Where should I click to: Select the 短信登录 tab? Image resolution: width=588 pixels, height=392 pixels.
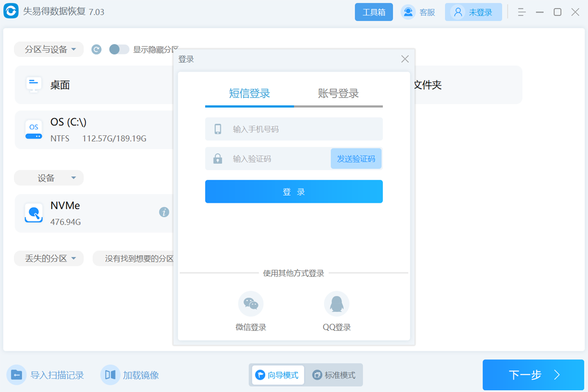click(x=249, y=93)
